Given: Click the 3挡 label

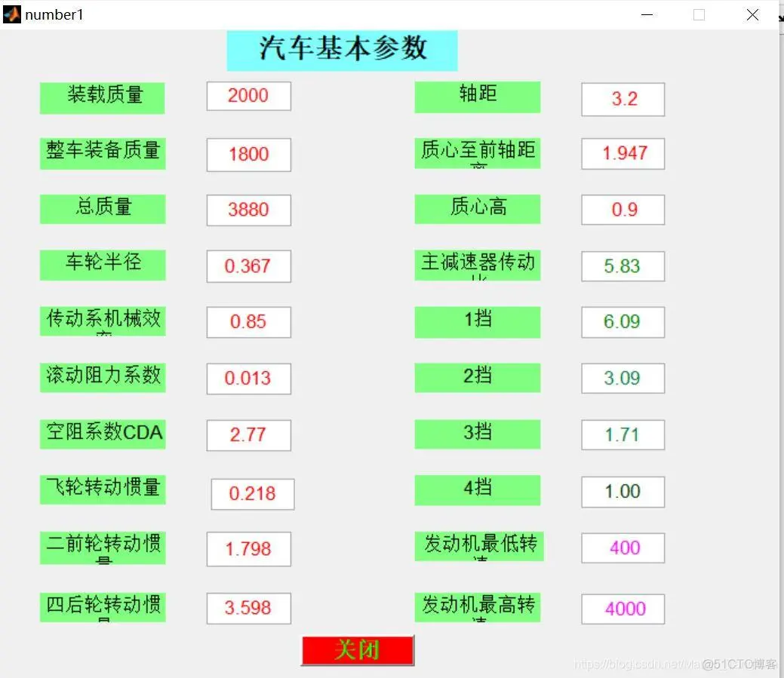Looking at the screenshot, I should point(478,434).
